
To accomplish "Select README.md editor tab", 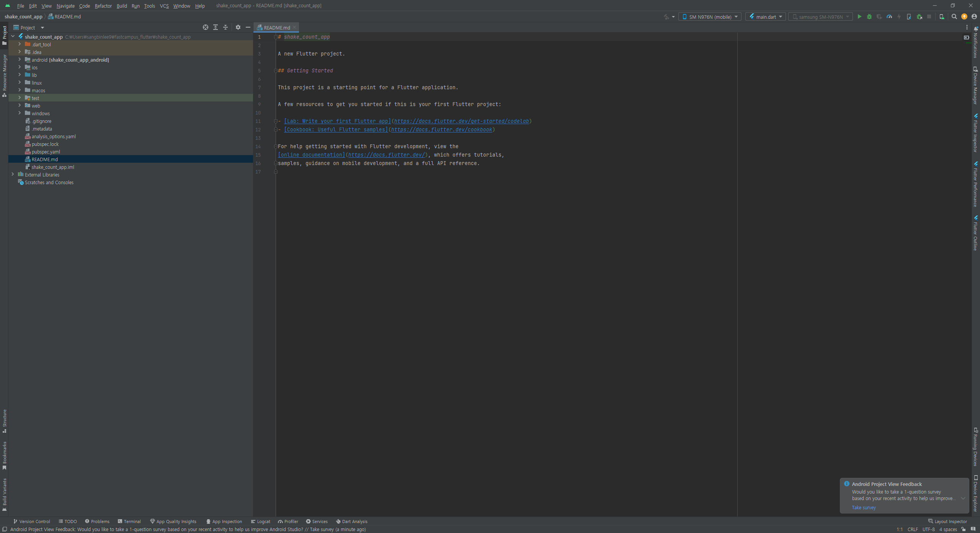I will [276, 28].
